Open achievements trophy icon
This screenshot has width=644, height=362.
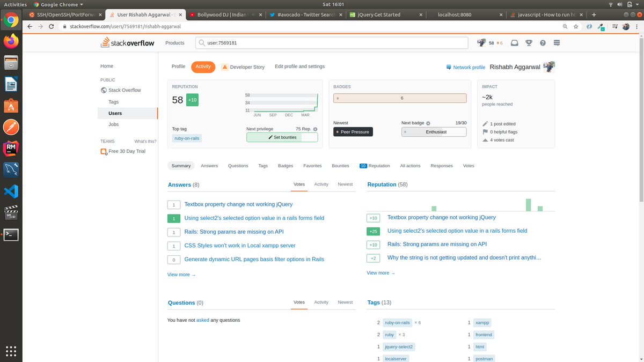[529, 43]
